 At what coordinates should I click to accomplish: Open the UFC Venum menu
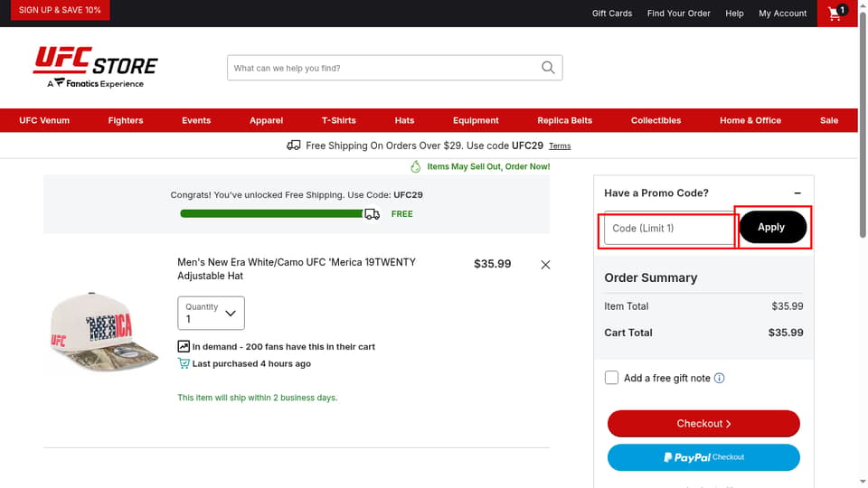point(44,120)
